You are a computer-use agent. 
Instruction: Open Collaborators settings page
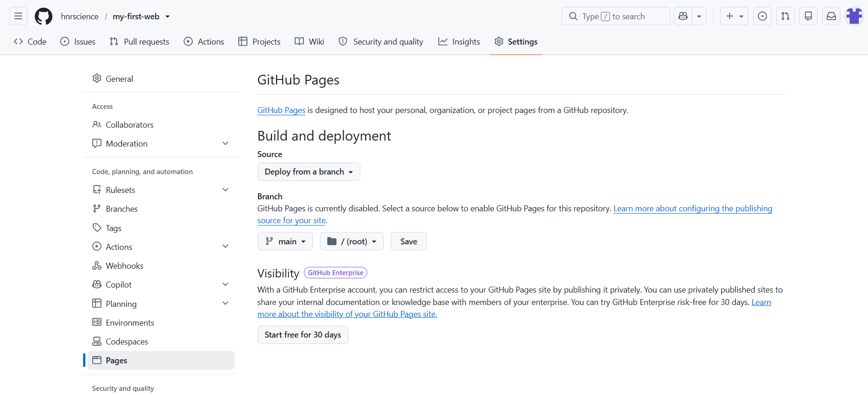[161, 124]
